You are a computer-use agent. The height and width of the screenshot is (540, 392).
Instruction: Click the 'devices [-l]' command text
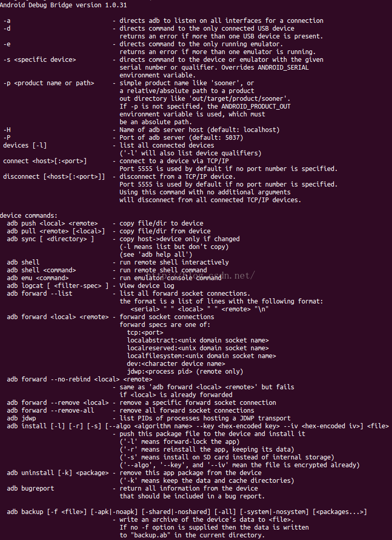(x=25, y=146)
